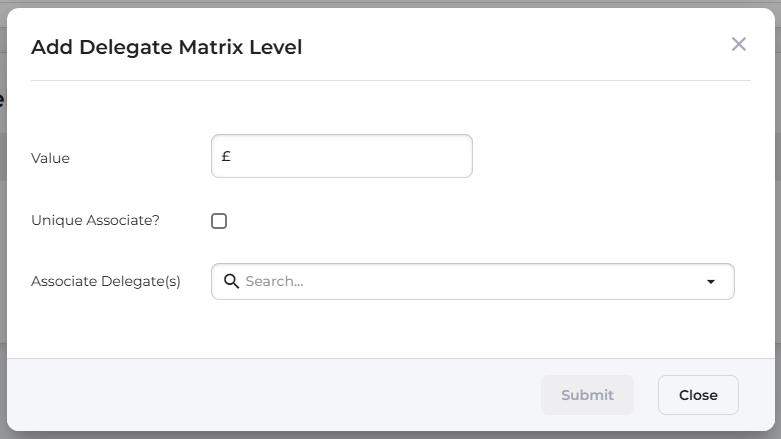Open the Associate Delegate(s) combo box
This screenshot has height=439, width=781.
tap(472, 281)
